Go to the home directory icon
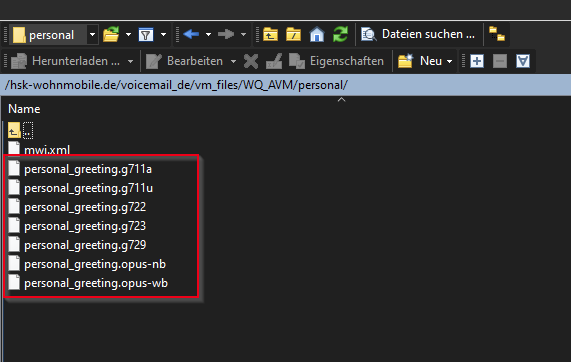 [x=317, y=35]
